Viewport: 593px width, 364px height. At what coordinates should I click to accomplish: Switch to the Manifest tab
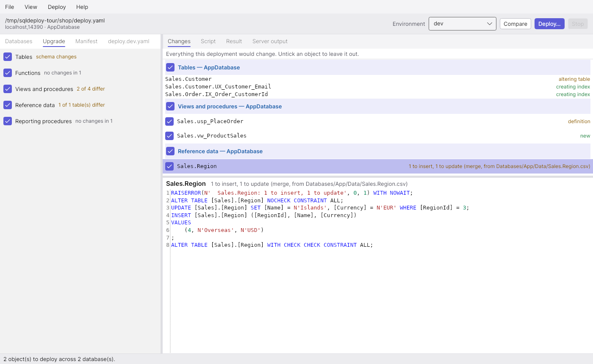(x=86, y=41)
